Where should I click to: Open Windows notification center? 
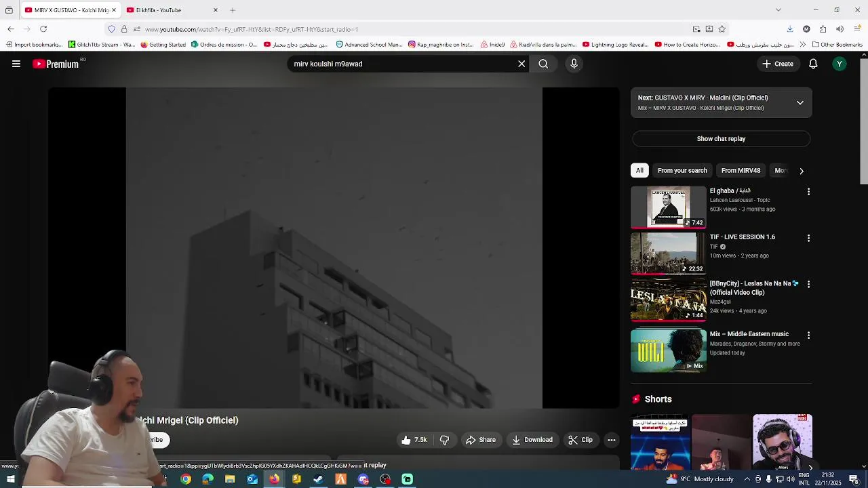(x=854, y=479)
